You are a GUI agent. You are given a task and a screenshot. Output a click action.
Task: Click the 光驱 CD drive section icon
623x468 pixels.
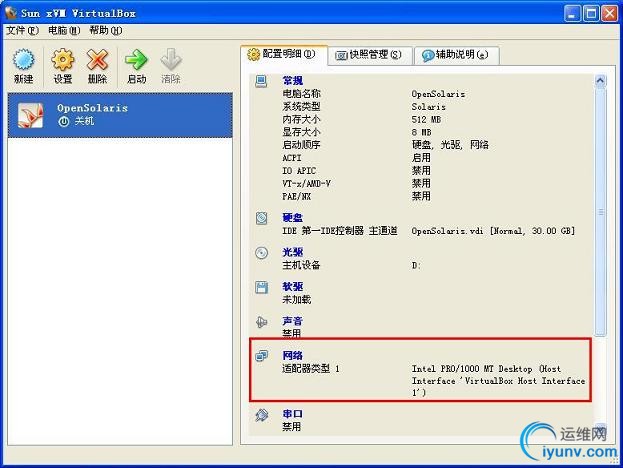point(261,253)
